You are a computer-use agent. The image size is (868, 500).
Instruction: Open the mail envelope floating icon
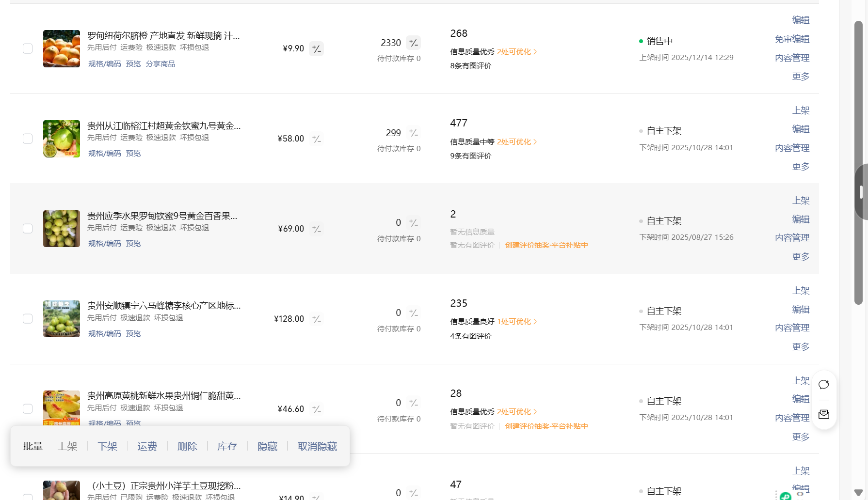point(824,414)
